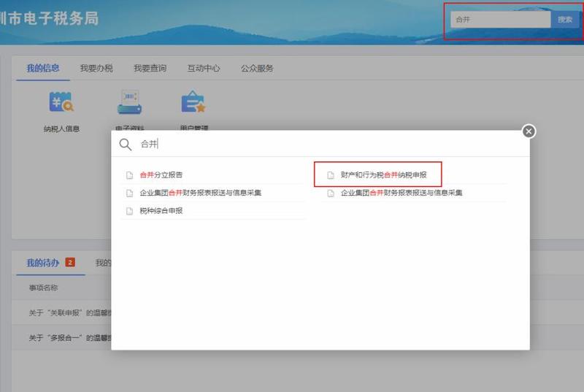Click the 纳税人信息 icon

pos(61,103)
